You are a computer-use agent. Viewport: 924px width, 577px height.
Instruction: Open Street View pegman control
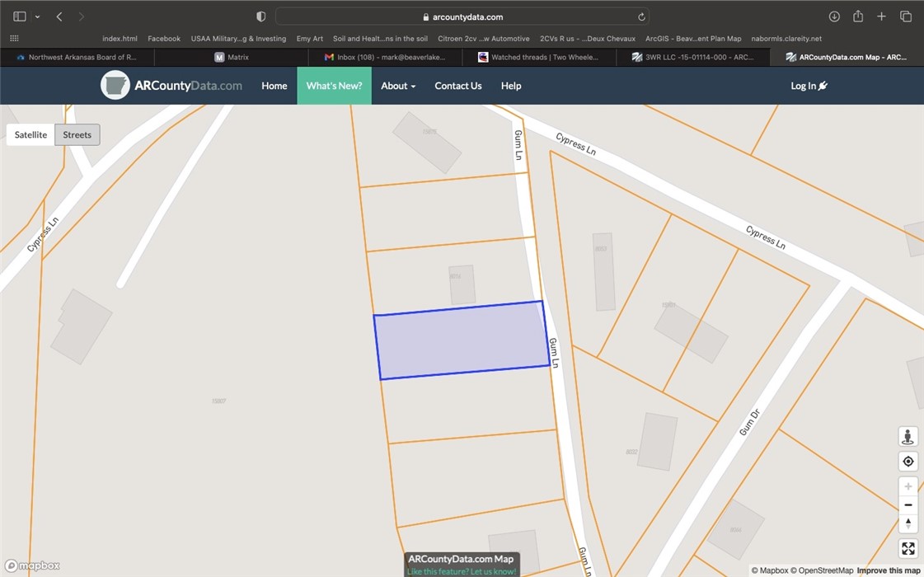coord(908,437)
